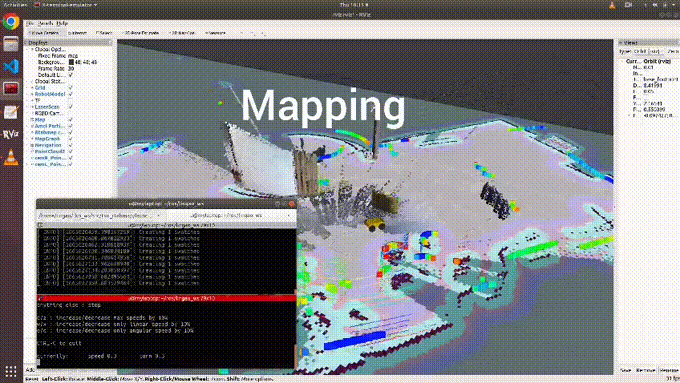
Task: Open the red terminal icon in the dock
Action: [11, 89]
